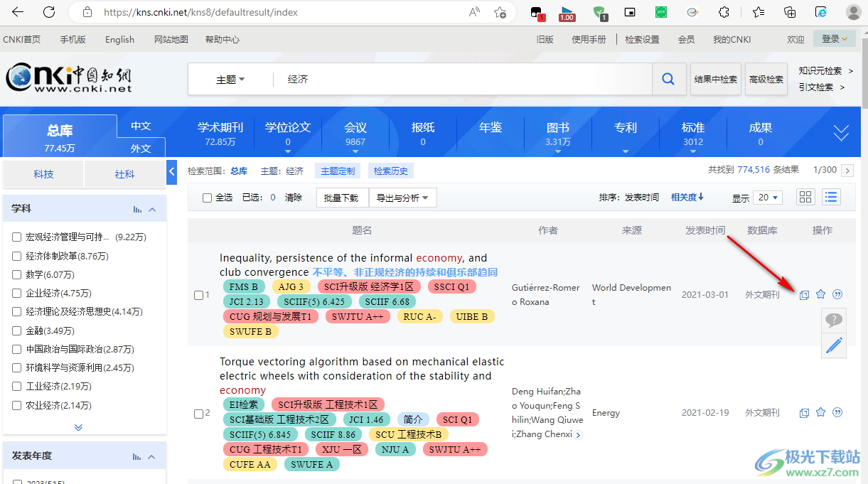Switch to 会议 tab

pos(355,133)
